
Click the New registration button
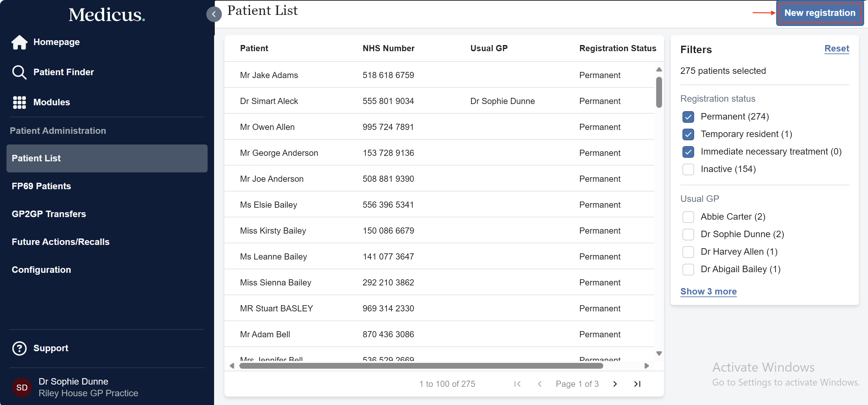(819, 13)
